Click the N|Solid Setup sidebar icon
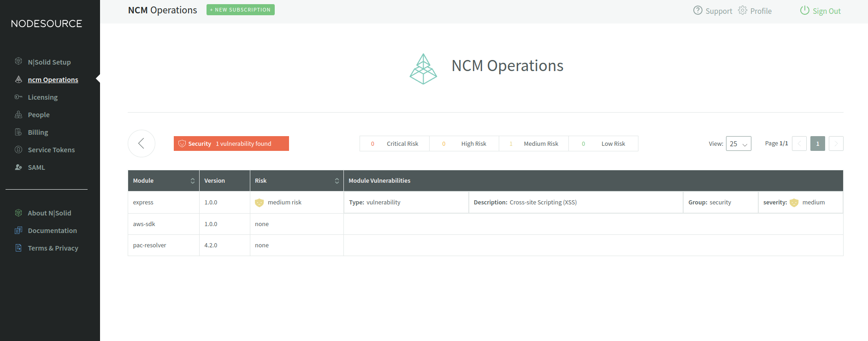The image size is (868, 341). click(x=18, y=61)
